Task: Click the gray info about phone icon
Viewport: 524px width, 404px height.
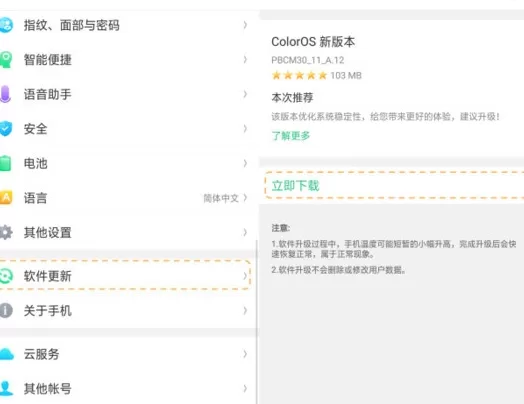Action: (6, 310)
